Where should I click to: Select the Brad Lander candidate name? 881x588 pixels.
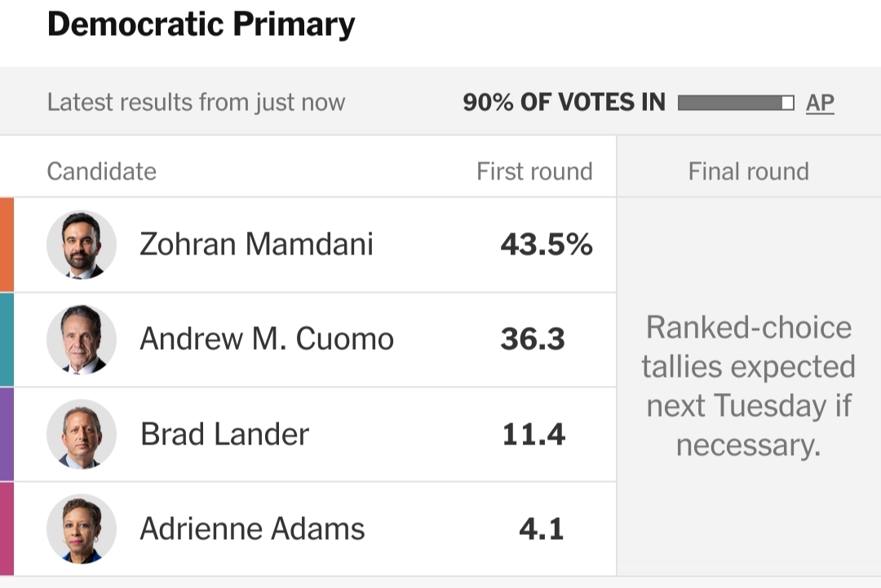pos(224,434)
